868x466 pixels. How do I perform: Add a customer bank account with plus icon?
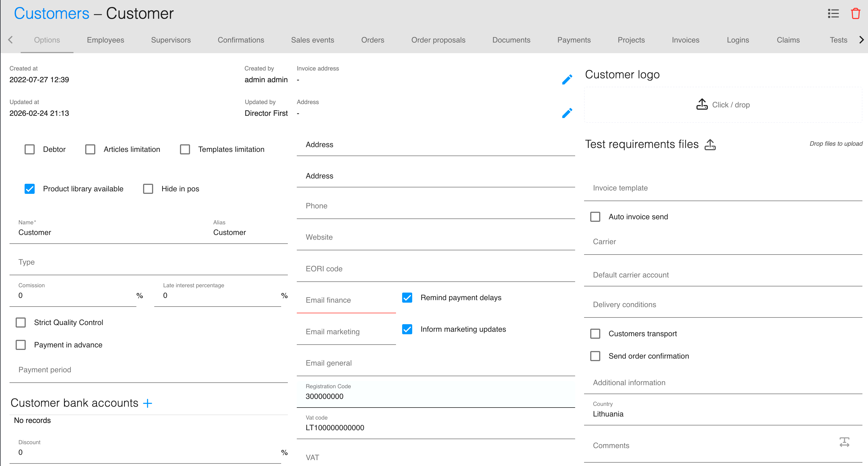point(148,403)
